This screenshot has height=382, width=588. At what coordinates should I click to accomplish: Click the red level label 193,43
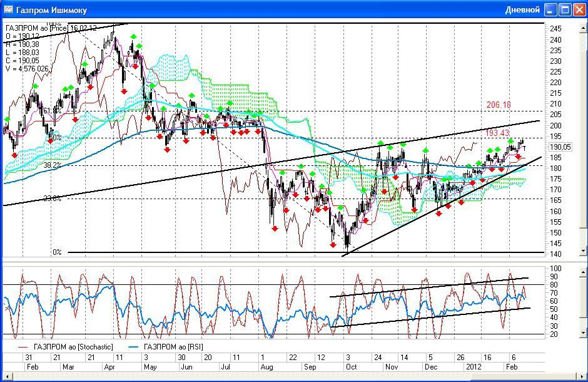[497, 133]
